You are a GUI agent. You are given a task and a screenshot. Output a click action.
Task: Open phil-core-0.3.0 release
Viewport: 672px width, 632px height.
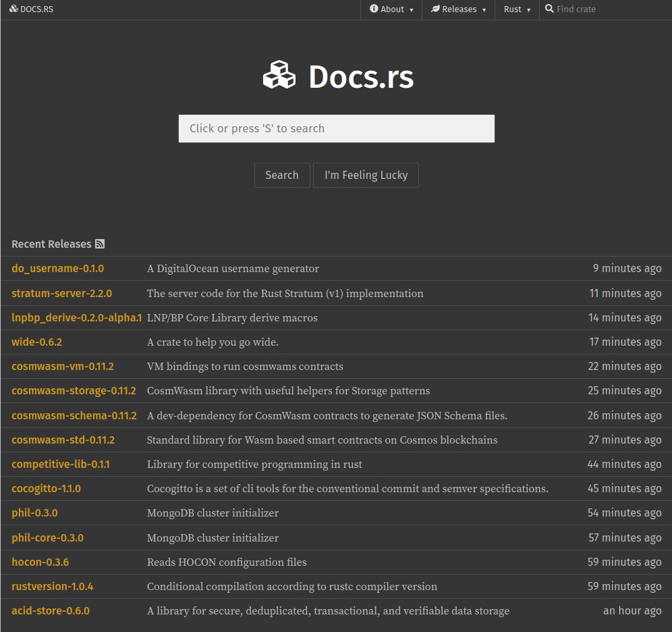[x=48, y=537]
